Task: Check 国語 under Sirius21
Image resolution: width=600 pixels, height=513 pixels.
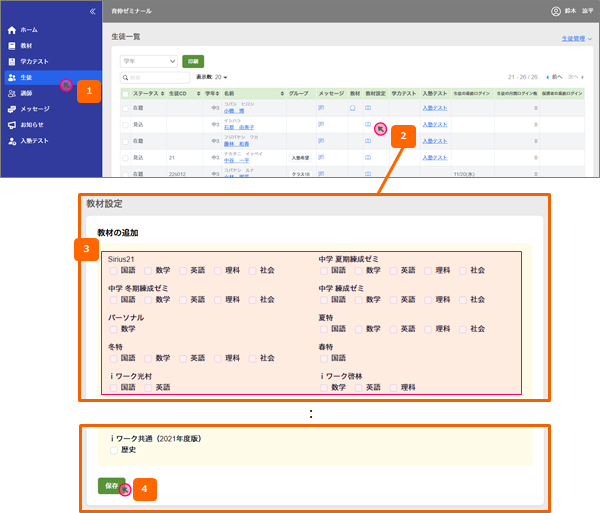Action: [114, 270]
